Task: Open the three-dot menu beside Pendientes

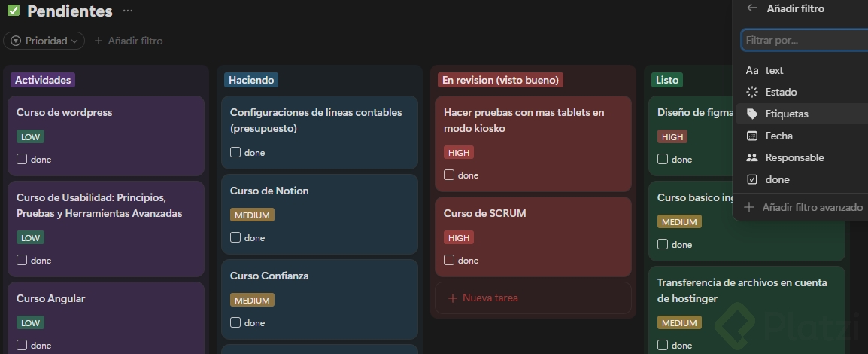Action: tap(128, 11)
